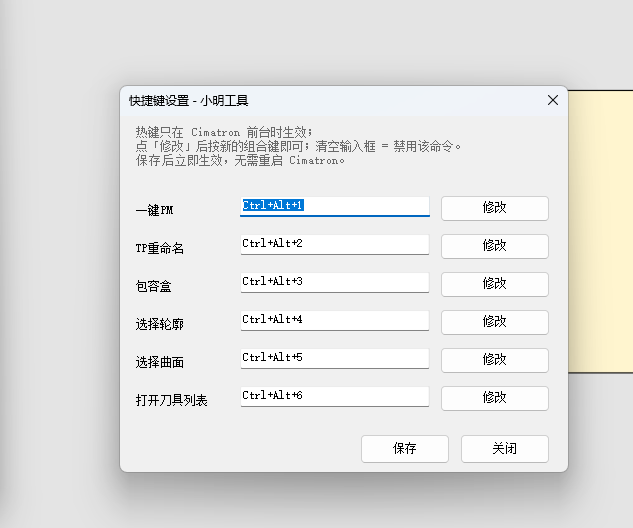Click the 打开刀具列表 label
Screen dimensions: 633x528
172,400
